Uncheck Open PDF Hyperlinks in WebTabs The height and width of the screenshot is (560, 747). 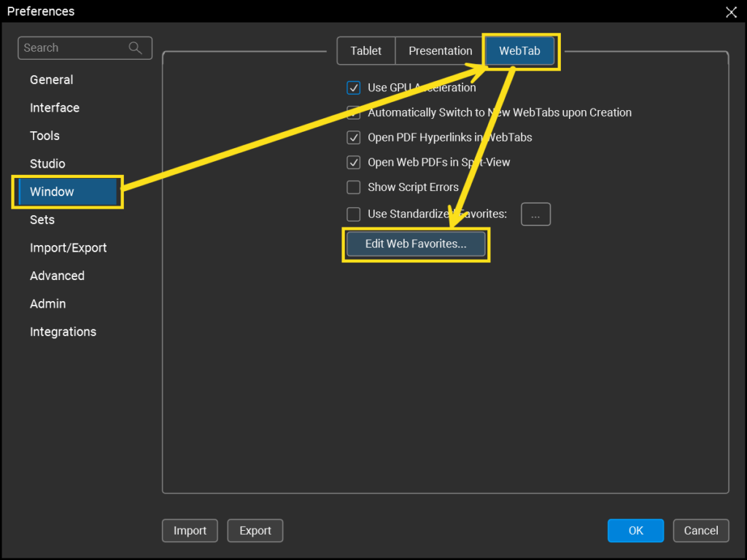click(354, 138)
